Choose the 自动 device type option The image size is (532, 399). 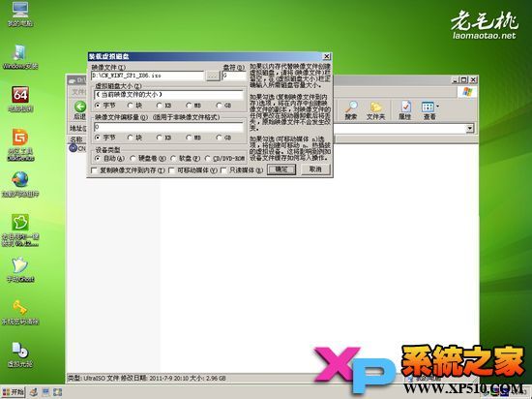98,159
